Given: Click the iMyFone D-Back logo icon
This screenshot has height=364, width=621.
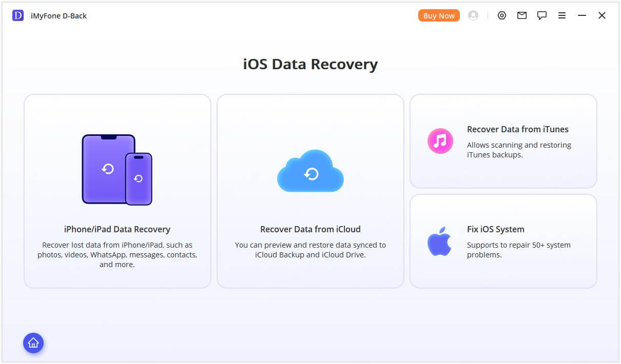Looking at the screenshot, I should click(18, 15).
